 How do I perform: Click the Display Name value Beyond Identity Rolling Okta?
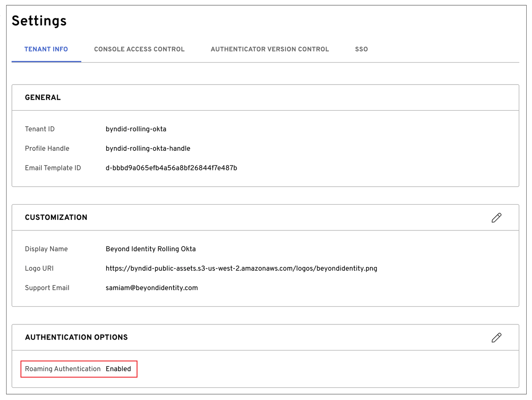pyautogui.click(x=150, y=249)
